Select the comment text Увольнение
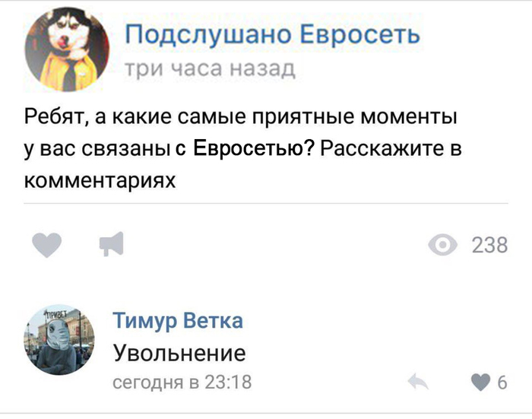 click(x=179, y=353)
